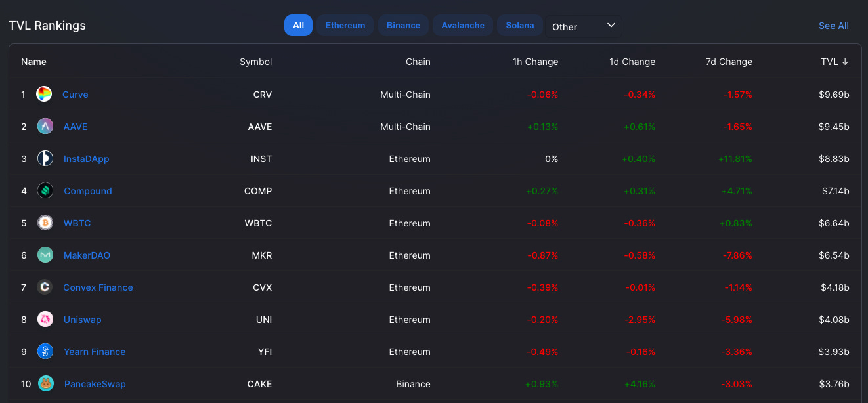Click the TVL column header

(835, 62)
